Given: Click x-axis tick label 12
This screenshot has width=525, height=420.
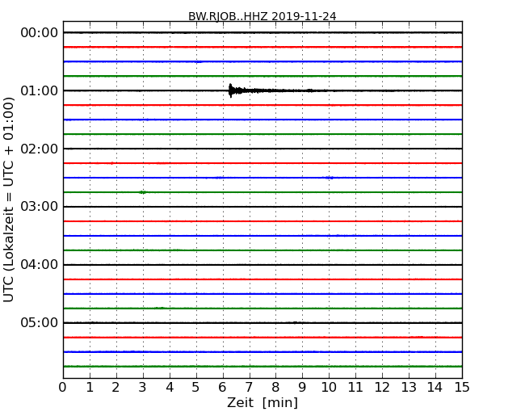Looking at the screenshot, I should coord(382,388).
